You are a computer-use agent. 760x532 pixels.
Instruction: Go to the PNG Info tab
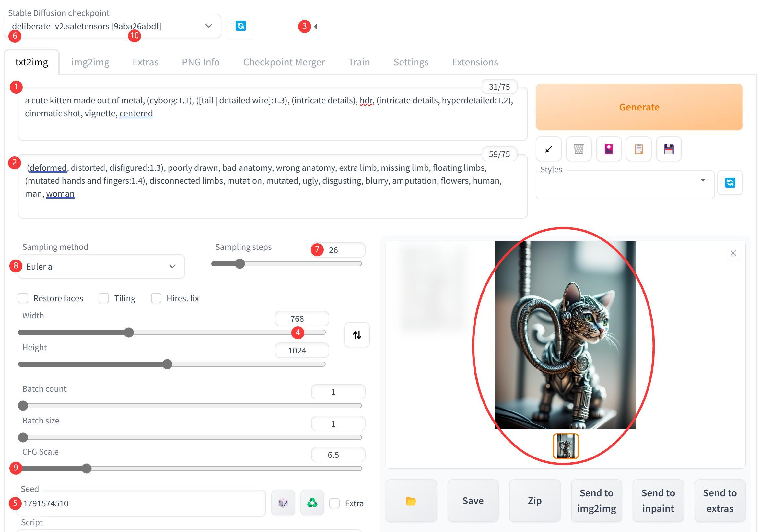201,62
